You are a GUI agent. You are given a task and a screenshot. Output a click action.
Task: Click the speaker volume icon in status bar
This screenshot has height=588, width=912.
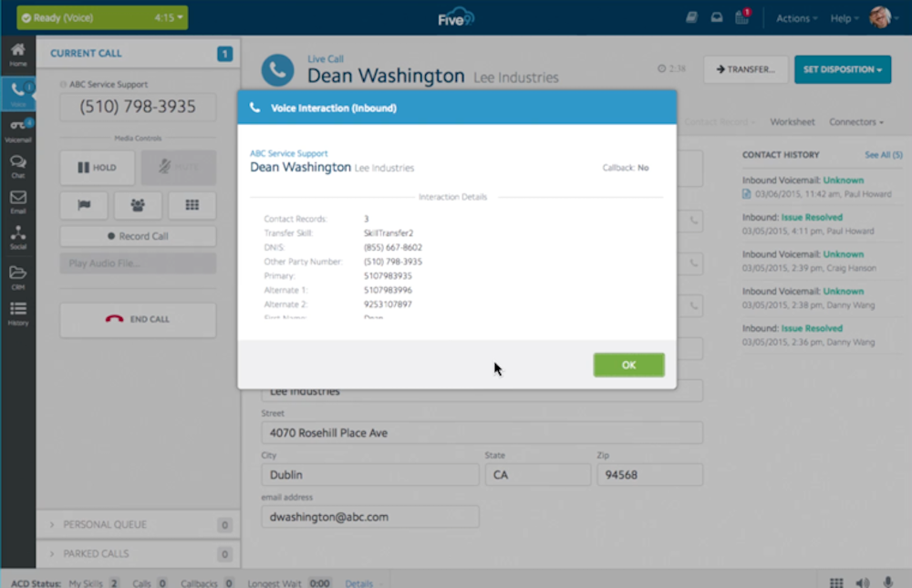click(x=863, y=583)
